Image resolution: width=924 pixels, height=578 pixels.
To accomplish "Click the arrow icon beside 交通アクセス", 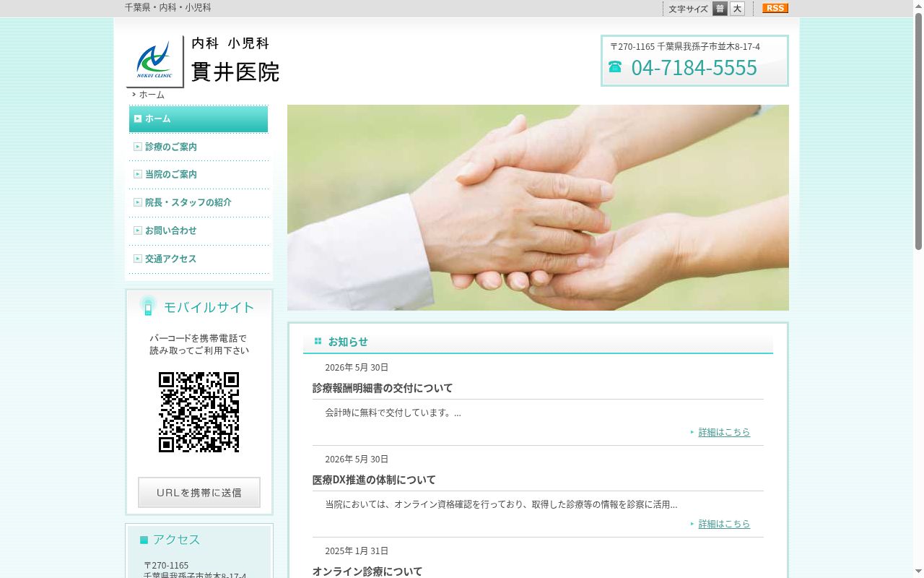I will point(138,259).
